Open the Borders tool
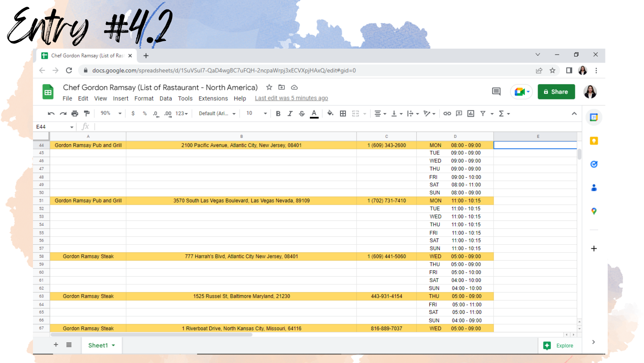644x363 pixels. 343,114
